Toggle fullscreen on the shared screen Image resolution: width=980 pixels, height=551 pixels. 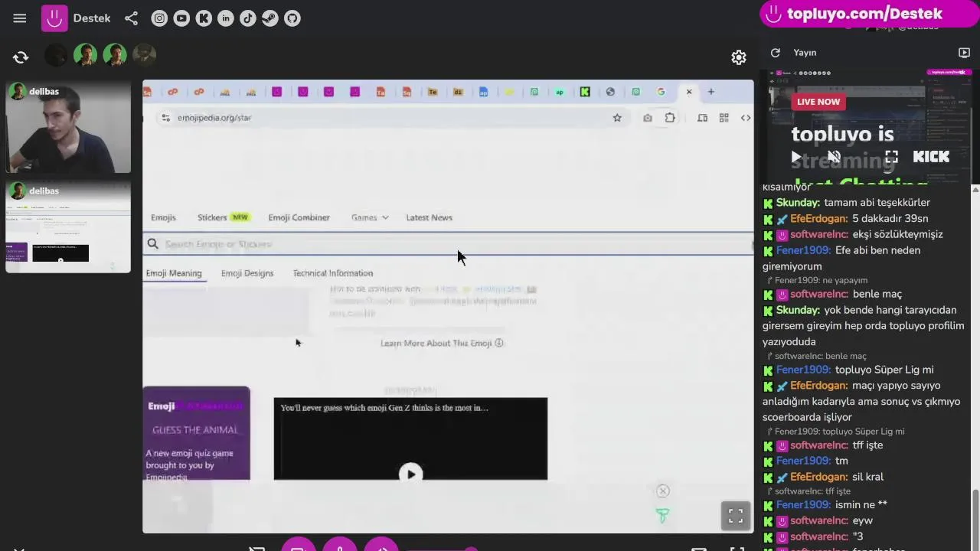(736, 516)
